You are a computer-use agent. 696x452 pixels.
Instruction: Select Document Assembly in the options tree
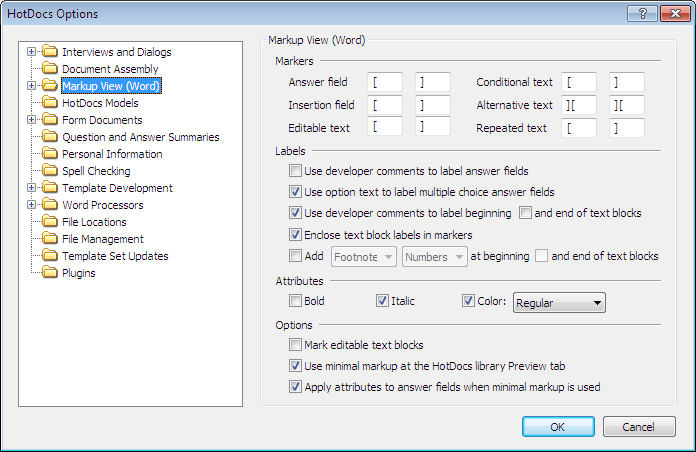pyautogui.click(x=110, y=69)
